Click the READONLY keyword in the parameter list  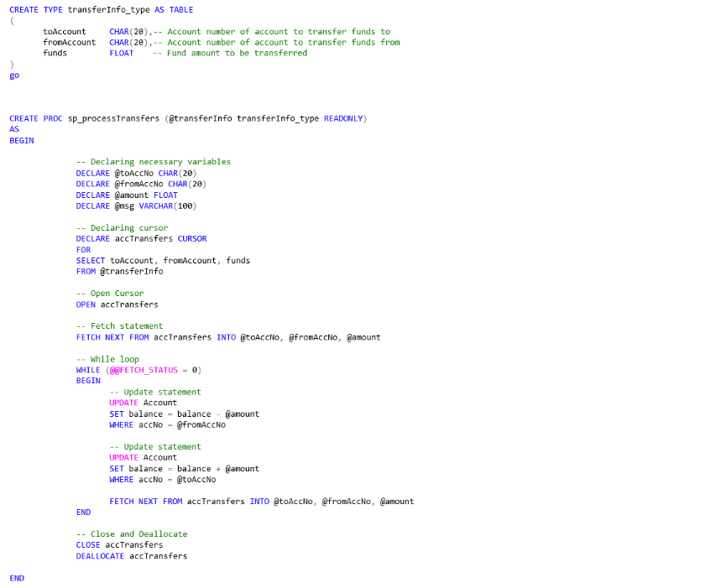pos(345,118)
